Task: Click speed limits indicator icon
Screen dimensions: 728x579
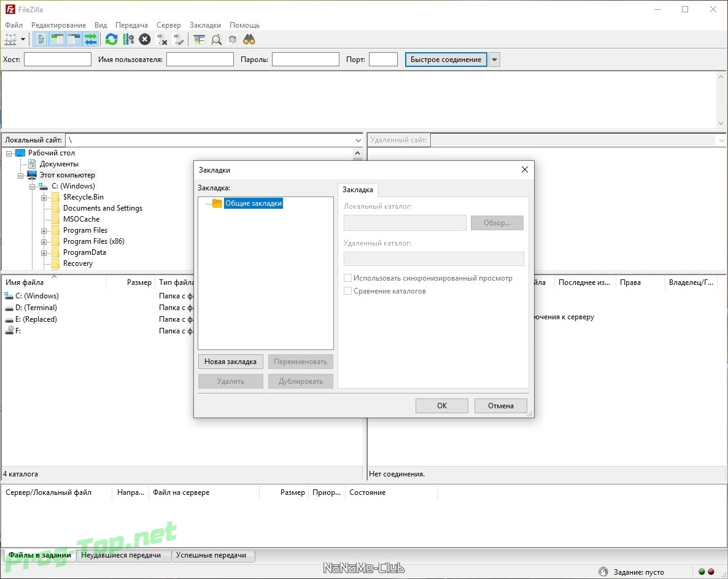Action: [x=603, y=572]
